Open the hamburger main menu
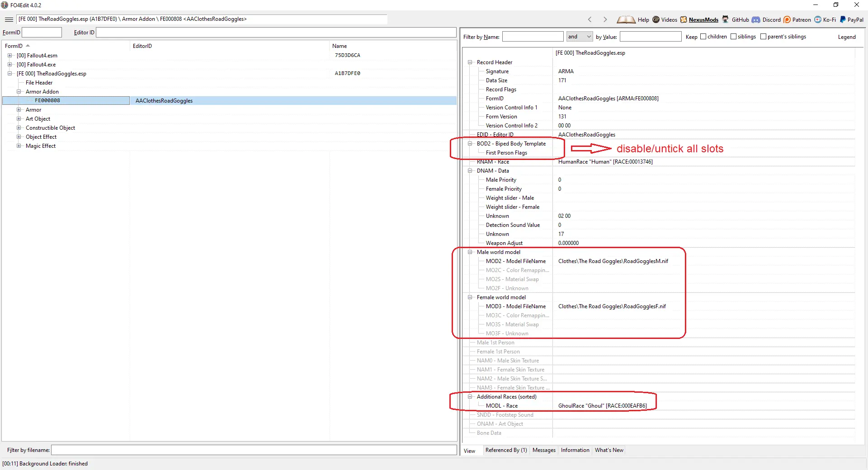Viewport: 868px width, 470px height. click(x=9, y=19)
